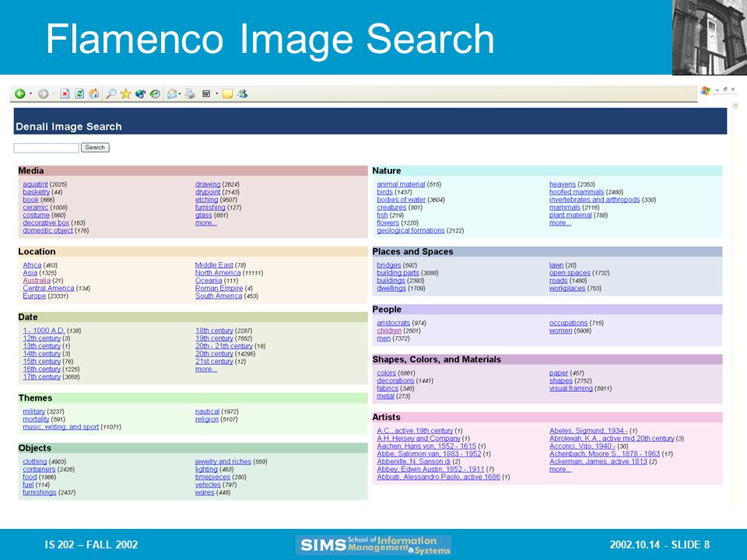Open Back button history dropdown arrow

[30, 94]
